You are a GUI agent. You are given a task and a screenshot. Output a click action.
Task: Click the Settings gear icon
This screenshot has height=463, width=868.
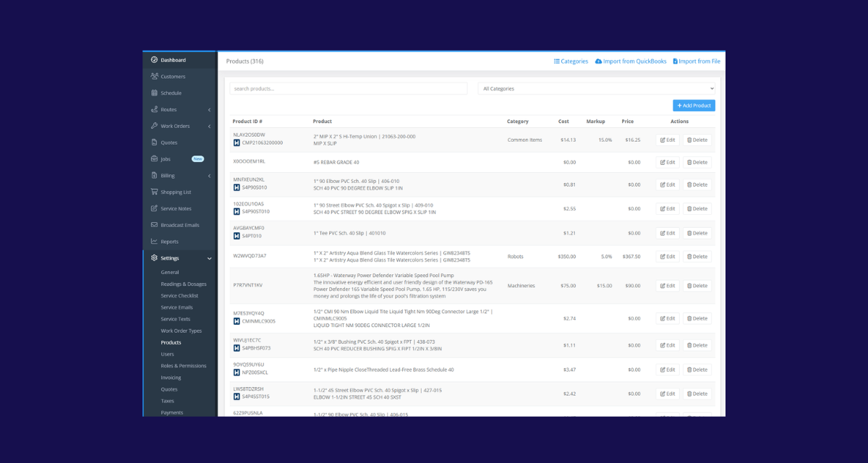pos(154,258)
